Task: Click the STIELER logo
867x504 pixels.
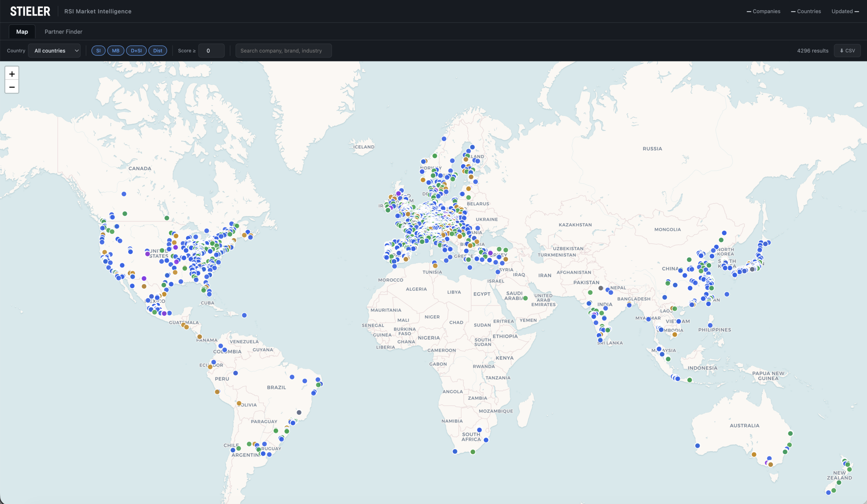Action: coord(30,12)
